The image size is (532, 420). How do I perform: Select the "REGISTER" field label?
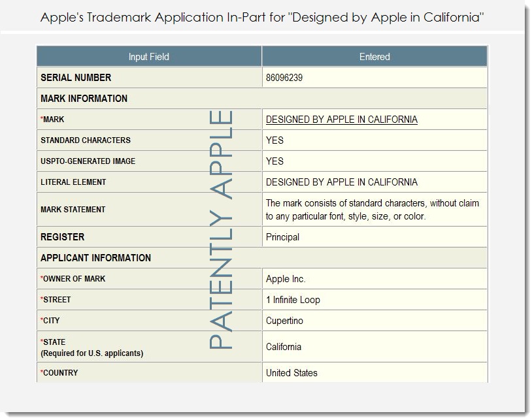(63, 237)
